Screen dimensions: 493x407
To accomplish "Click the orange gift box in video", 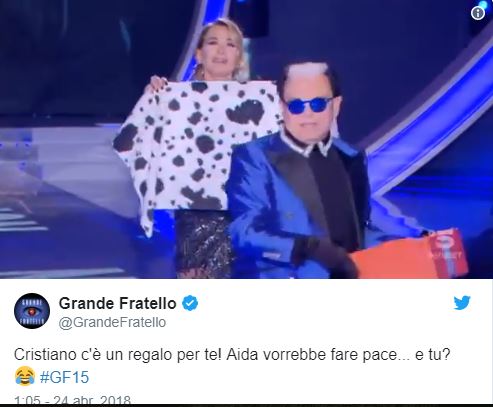I will (x=410, y=255).
